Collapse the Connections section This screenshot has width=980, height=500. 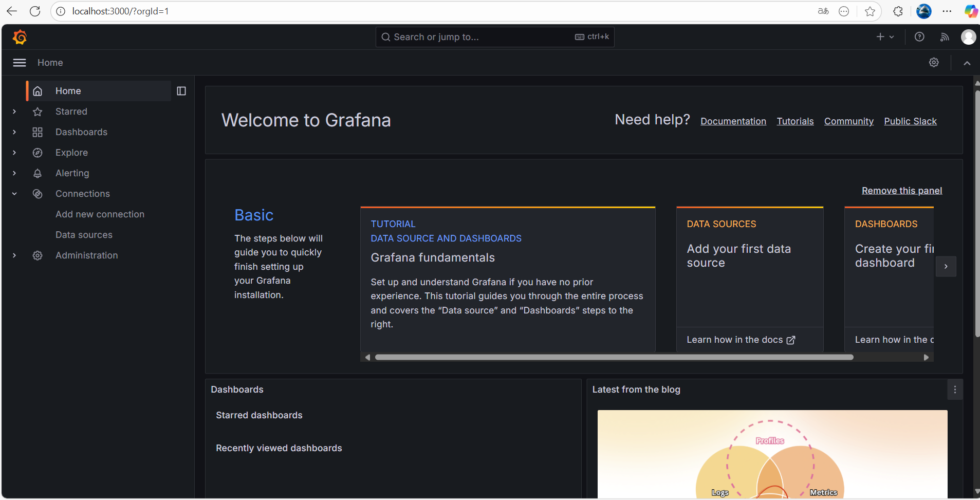[x=14, y=194]
